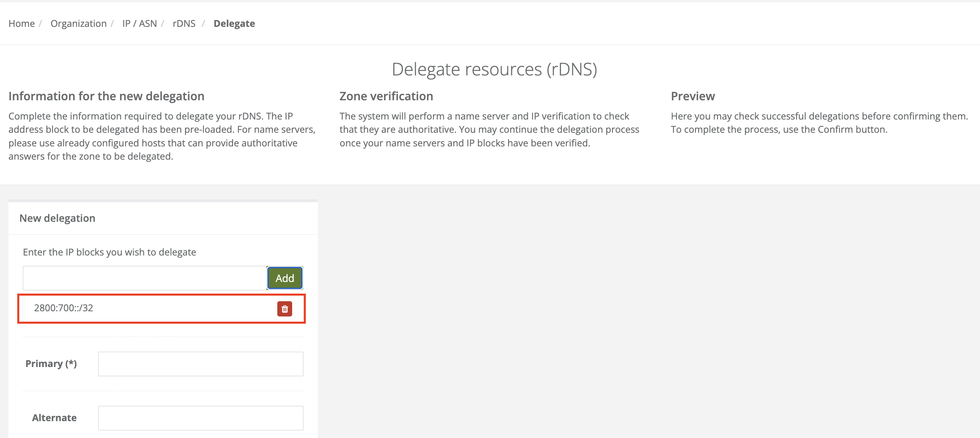Open the Organization breadcrumb link

(79, 24)
